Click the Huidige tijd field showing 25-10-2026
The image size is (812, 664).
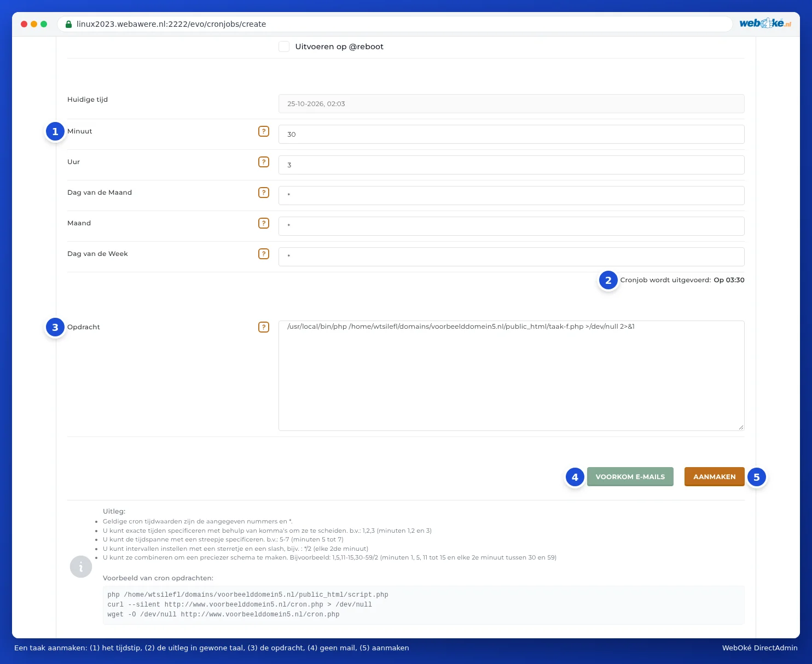coord(512,104)
